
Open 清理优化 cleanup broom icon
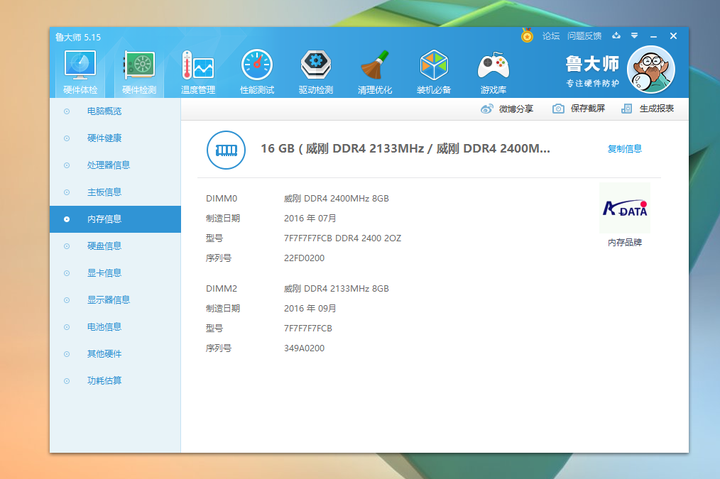(x=375, y=72)
